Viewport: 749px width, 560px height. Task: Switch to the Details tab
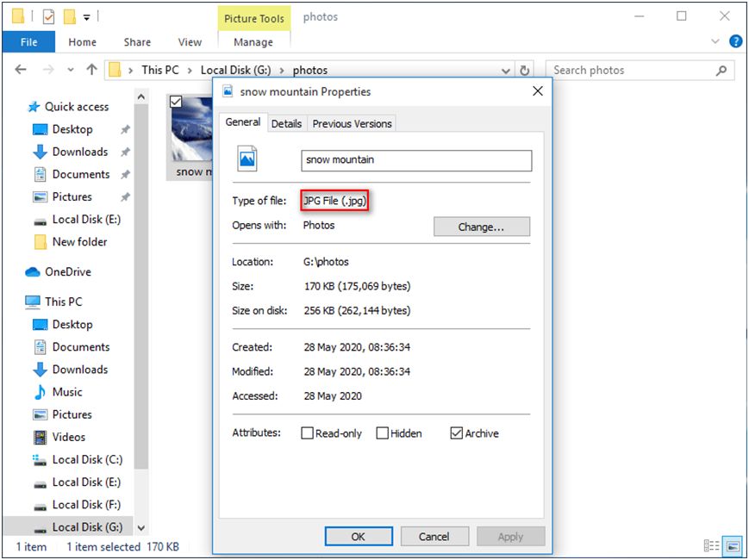(x=286, y=123)
